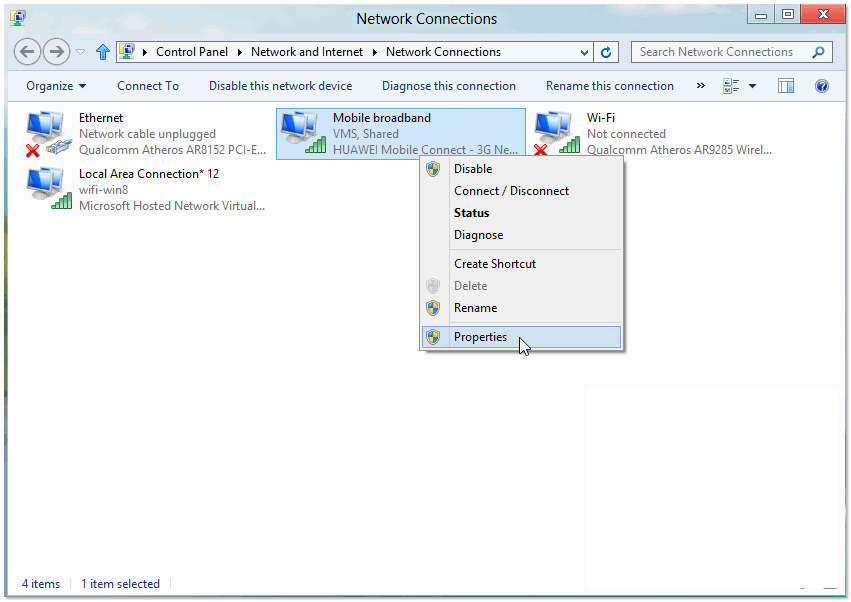Screen dimensions: 851x602
Task: Go up one folder level arrow
Action: pyautogui.click(x=102, y=52)
